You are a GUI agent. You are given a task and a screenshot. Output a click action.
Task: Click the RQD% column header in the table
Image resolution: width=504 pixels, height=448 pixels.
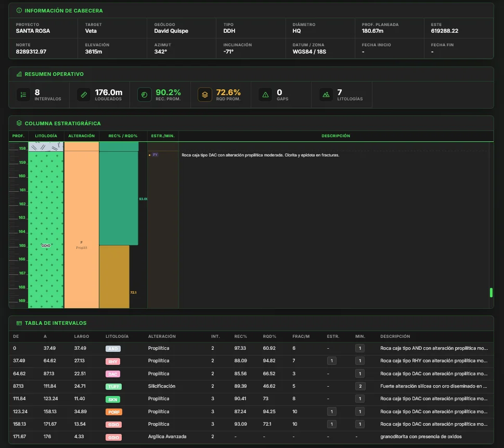pyautogui.click(x=269, y=336)
